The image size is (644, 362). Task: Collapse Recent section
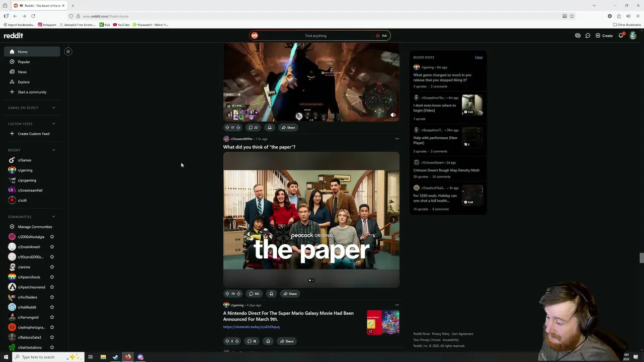pyautogui.click(x=53, y=150)
